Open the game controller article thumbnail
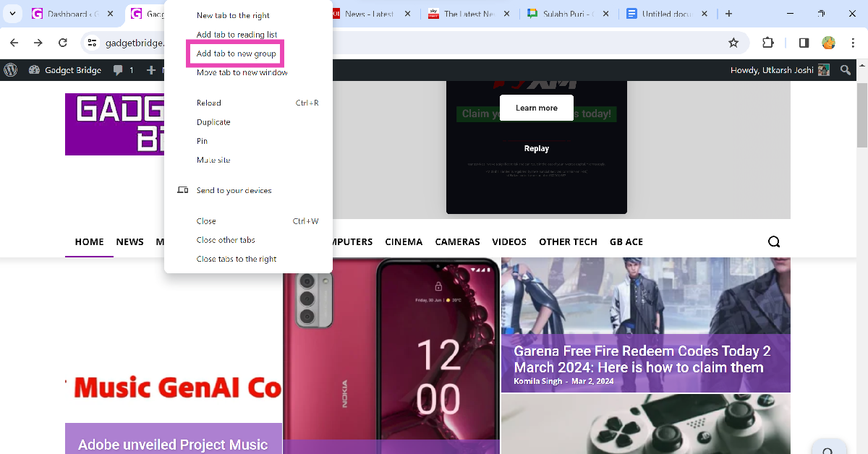868x454 pixels. click(x=646, y=424)
